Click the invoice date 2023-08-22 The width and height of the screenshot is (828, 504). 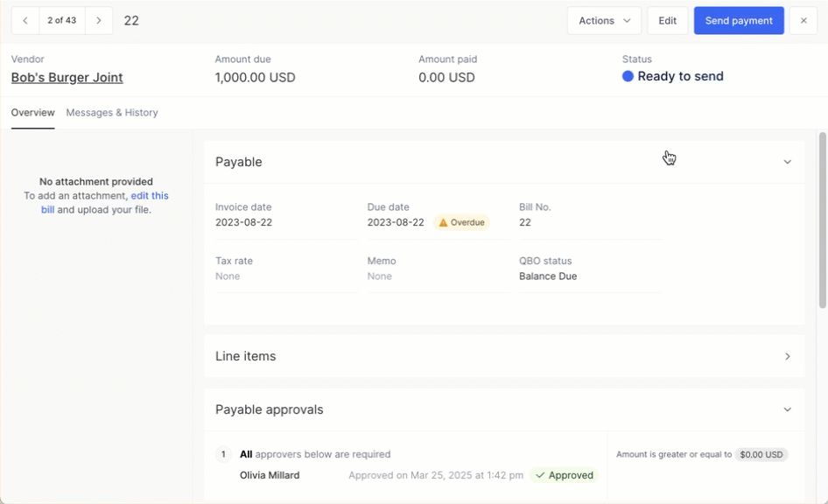click(243, 222)
